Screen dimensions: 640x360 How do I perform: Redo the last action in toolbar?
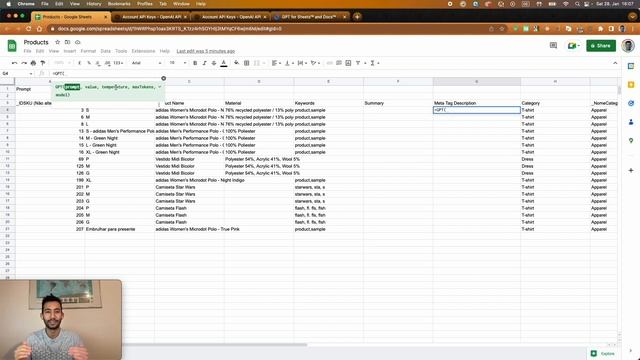24,63
